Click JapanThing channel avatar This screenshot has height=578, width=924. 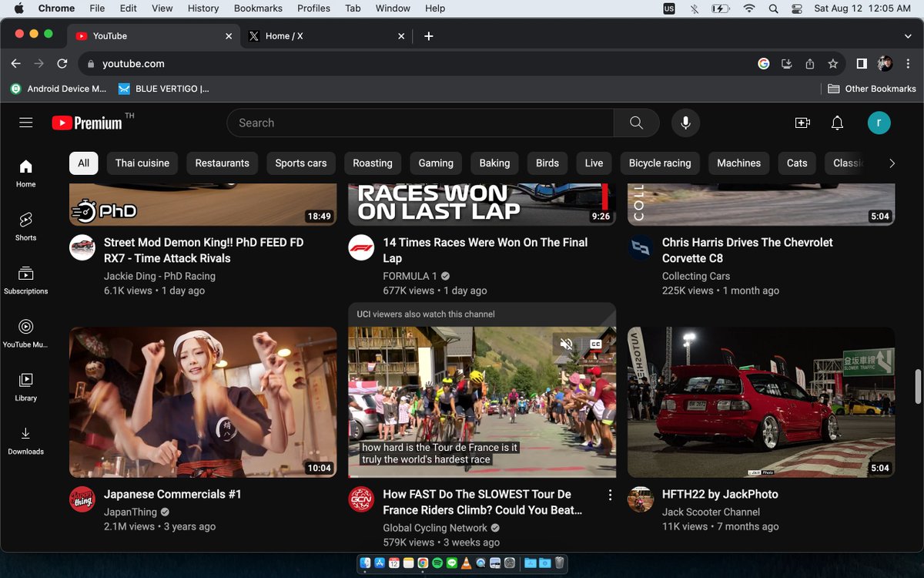pyautogui.click(x=82, y=499)
